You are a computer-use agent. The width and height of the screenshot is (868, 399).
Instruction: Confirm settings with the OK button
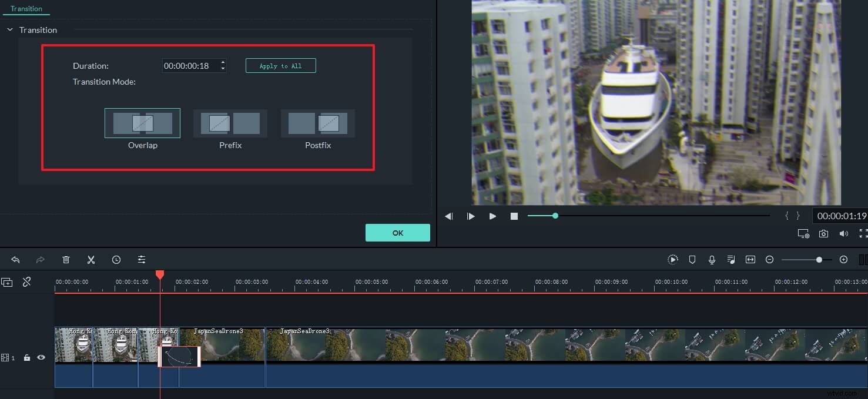click(x=397, y=233)
